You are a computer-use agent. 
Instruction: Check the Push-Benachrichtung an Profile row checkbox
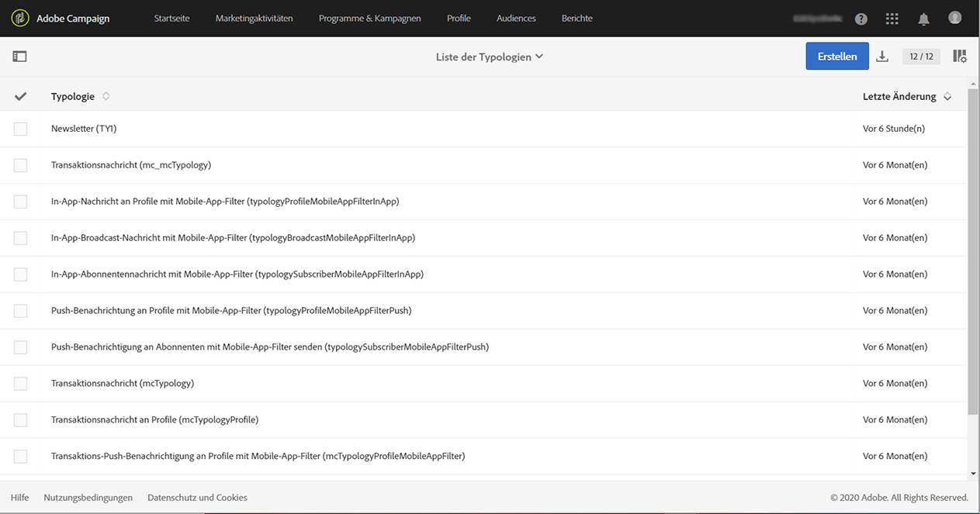click(20, 311)
